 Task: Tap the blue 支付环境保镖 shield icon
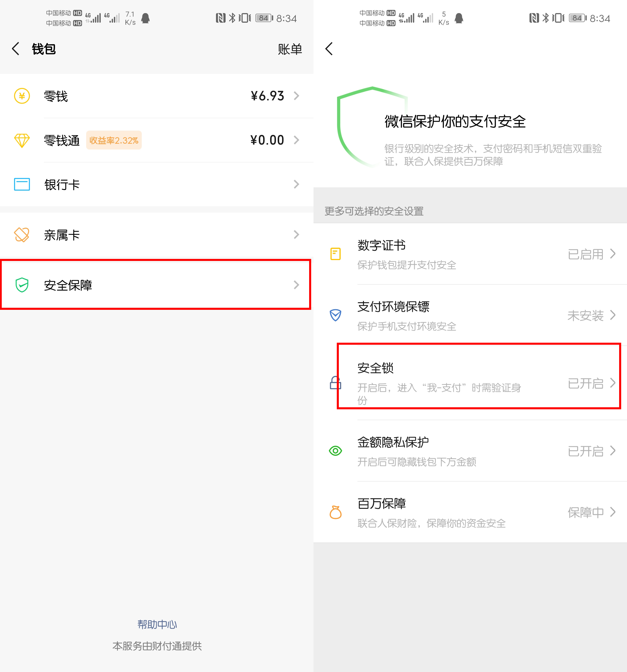[x=336, y=315]
